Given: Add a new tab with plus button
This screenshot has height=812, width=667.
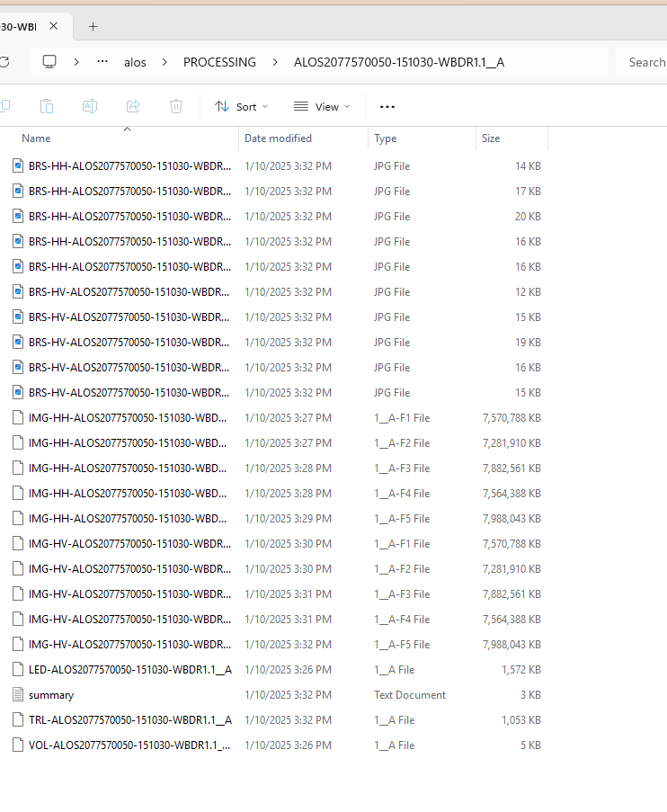Looking at the screenshot, I should point(93,26).
